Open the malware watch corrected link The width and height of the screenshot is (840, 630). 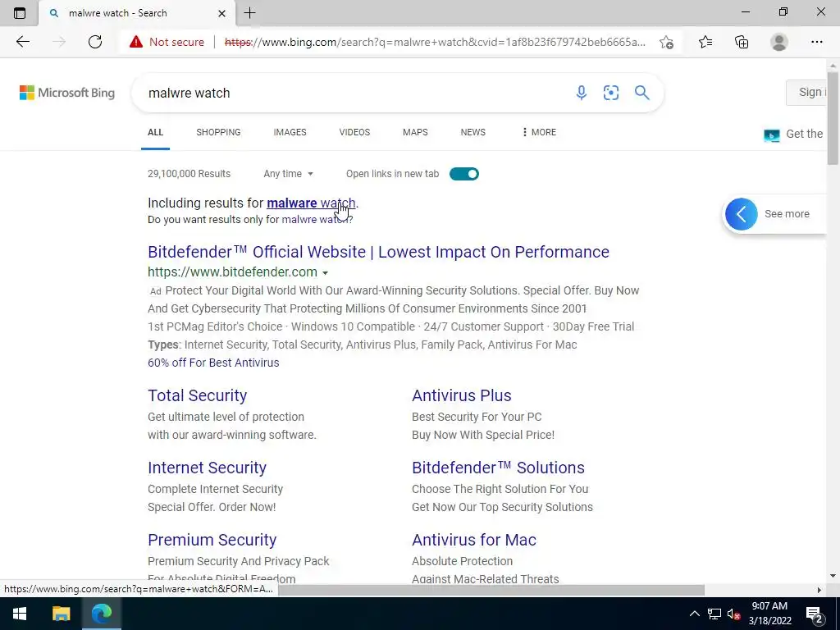click(x=311, y=203)
